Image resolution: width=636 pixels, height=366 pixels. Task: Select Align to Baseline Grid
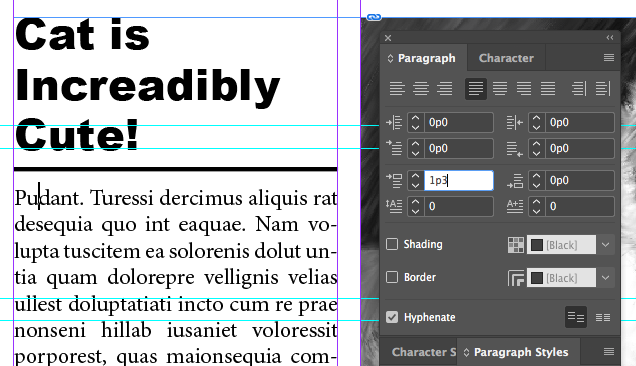pos(603,317)
